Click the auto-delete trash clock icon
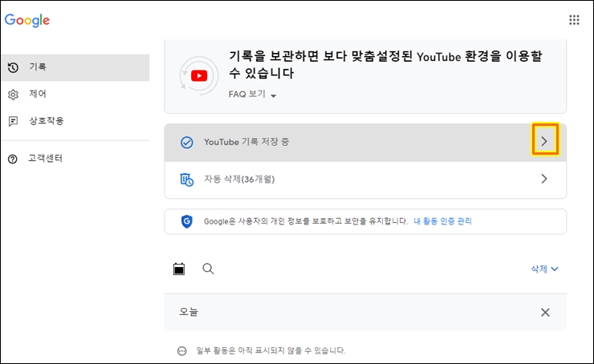Image resolution: width=594 pixels, height=364 pixels. [186, 180]
